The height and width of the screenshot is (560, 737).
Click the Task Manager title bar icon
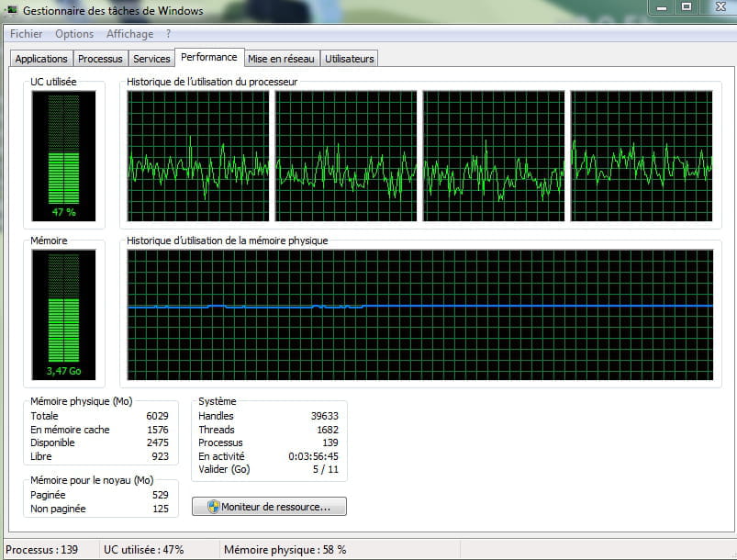tap(11, 10)
